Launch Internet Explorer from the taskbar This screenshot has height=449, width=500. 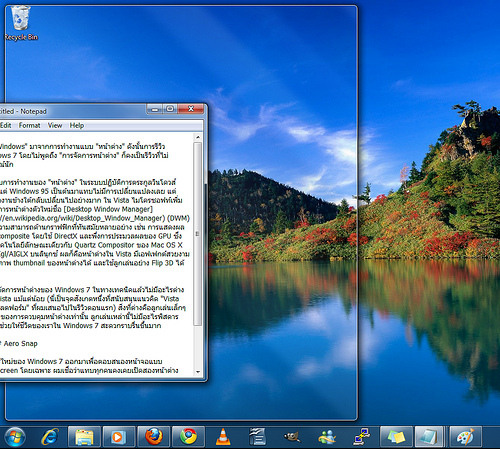50,437
